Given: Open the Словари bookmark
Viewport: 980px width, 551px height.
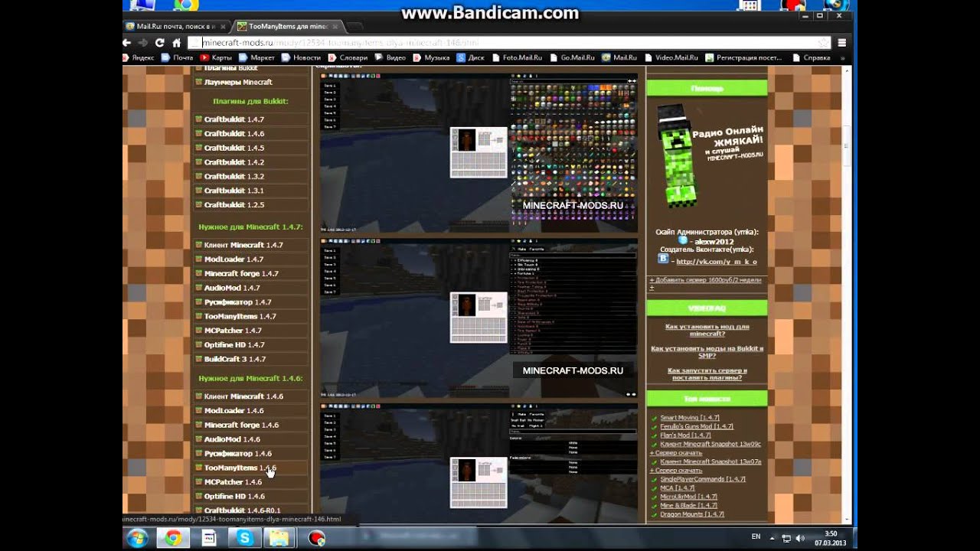Looking at the screenshot, I should 348,57.
